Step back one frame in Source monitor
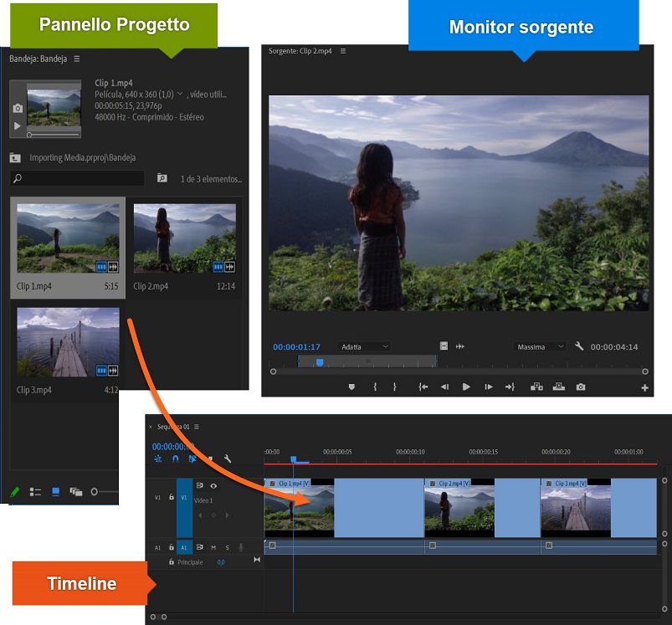Viewport: 672px width, 625px height. tap(445, 387)
